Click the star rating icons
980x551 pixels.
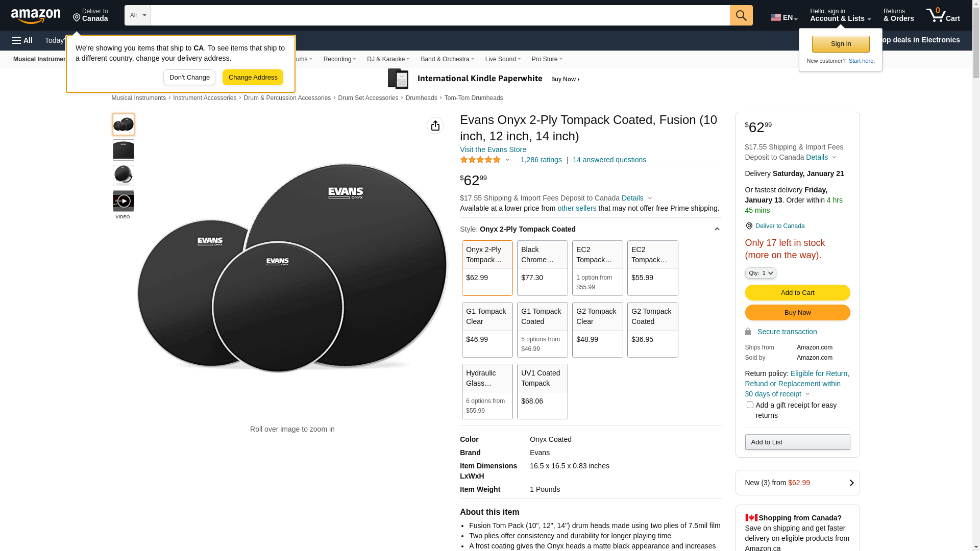pos(480,160)
